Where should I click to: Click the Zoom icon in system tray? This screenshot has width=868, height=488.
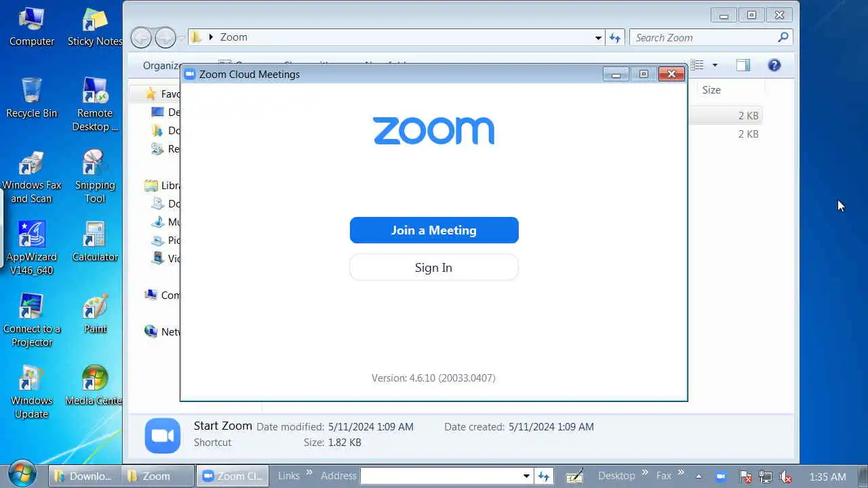[x=721, y=476]
